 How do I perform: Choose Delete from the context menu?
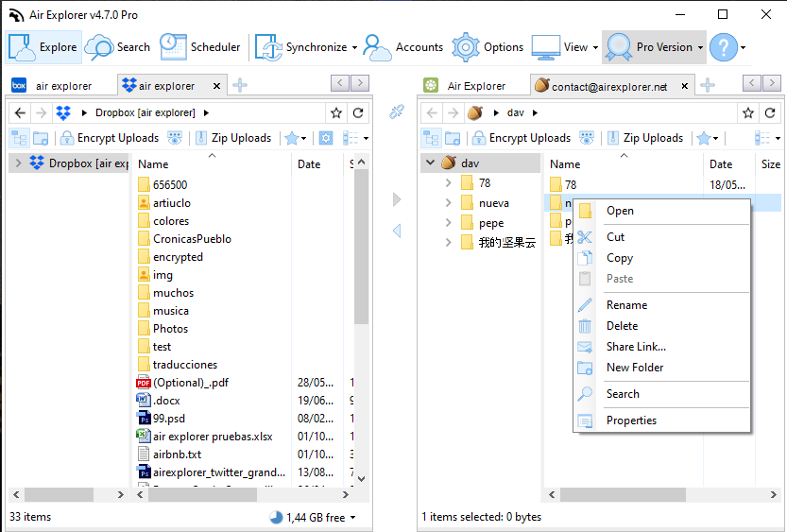[x=661, y=326]
